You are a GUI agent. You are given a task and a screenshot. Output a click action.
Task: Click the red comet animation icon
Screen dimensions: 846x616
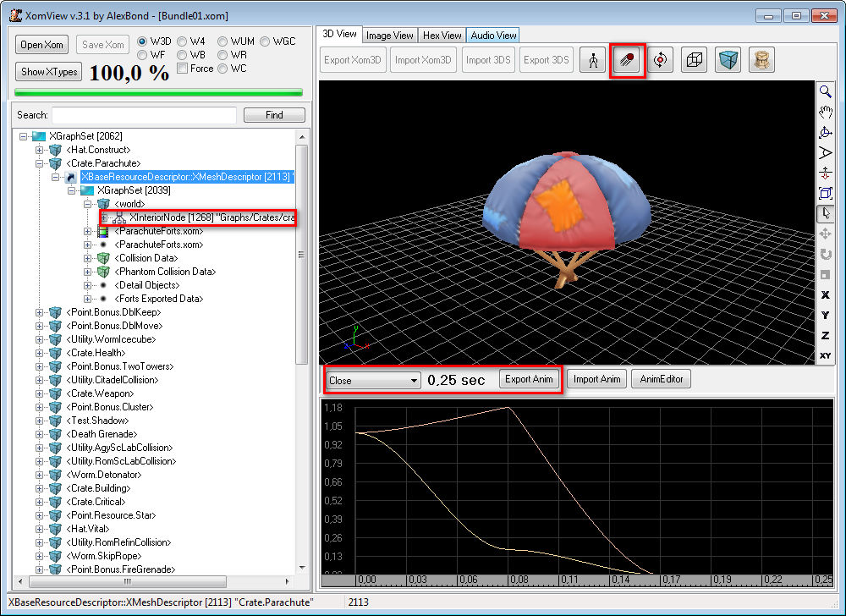628,61
